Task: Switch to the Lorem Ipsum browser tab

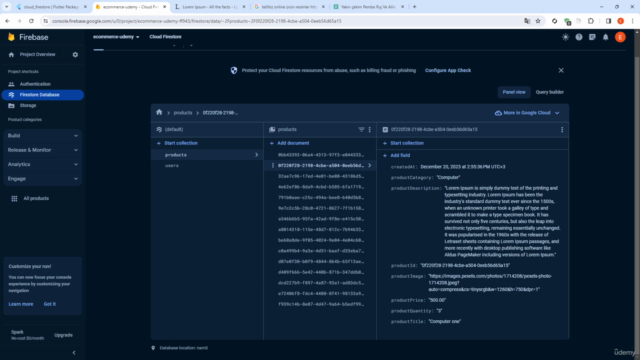Action: tap(210, 7)
